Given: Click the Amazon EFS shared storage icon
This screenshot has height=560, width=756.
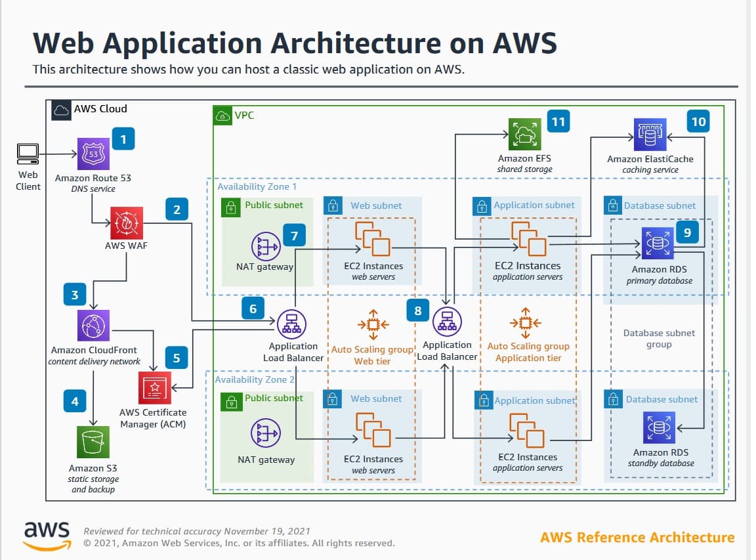Looking at the screenshot, I should (524, 135).
